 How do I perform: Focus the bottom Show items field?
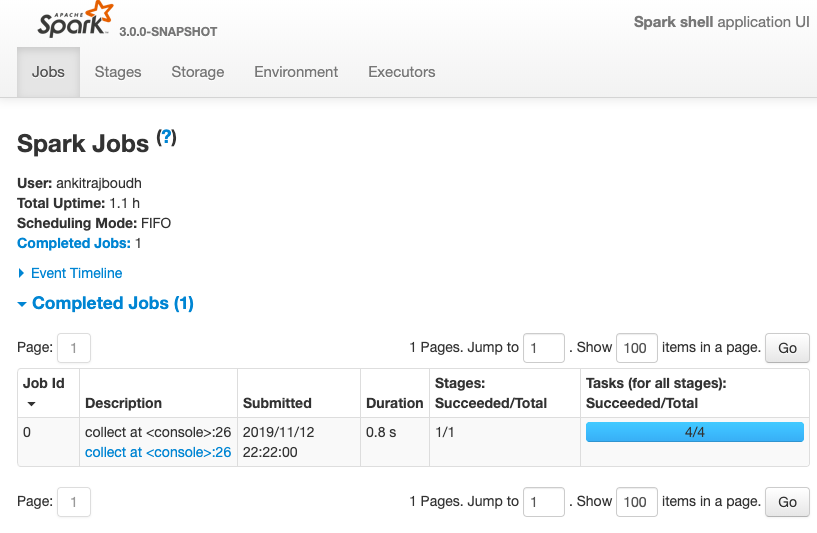[637, 502]
